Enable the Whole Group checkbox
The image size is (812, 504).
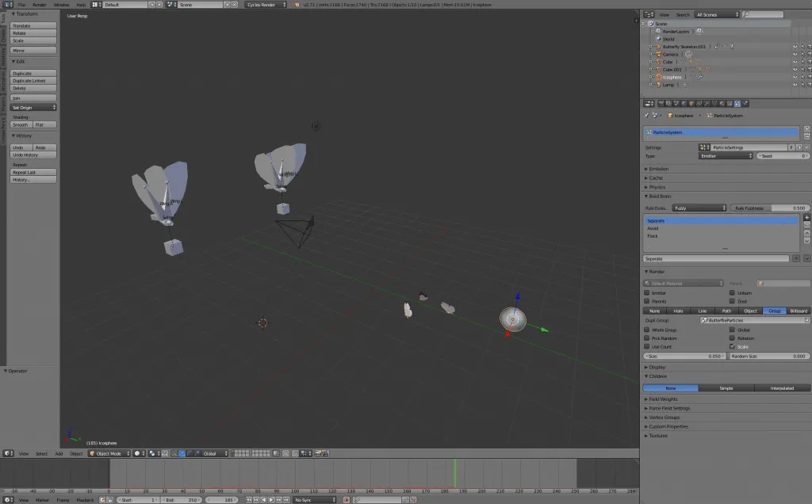click(647, 330)
